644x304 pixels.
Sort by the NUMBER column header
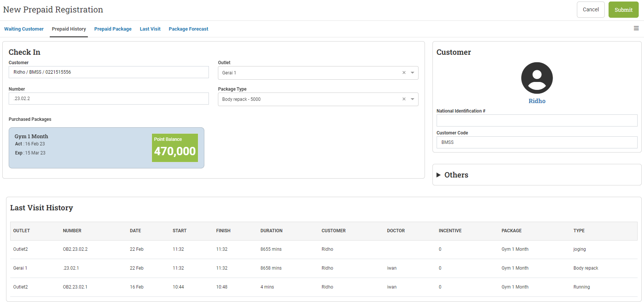point(72,231)
